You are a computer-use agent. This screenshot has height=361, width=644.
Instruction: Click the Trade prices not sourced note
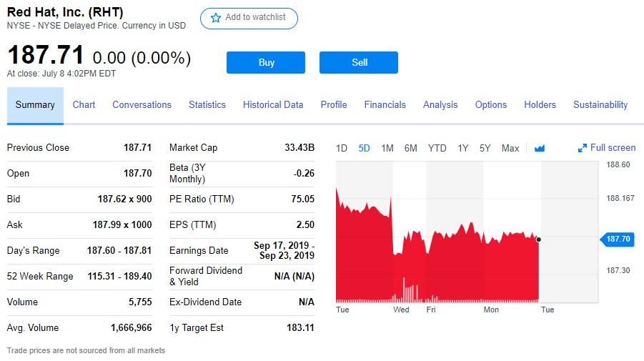coord(86,350)
